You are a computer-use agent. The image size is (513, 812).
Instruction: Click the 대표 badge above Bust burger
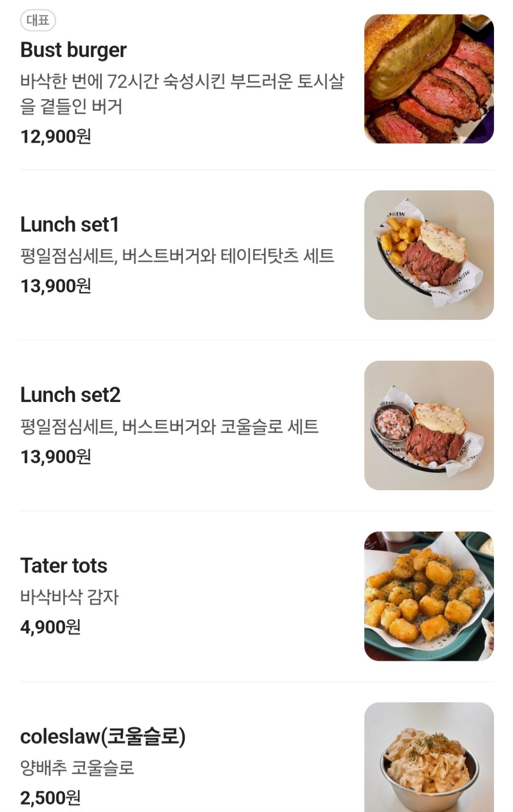pyautogui.click(x=38, y=21)
